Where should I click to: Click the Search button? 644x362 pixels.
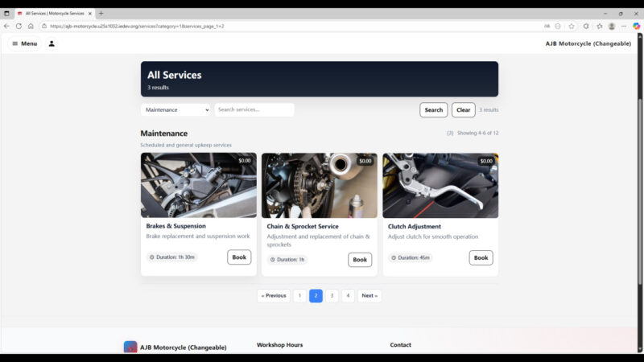(433, 110)
